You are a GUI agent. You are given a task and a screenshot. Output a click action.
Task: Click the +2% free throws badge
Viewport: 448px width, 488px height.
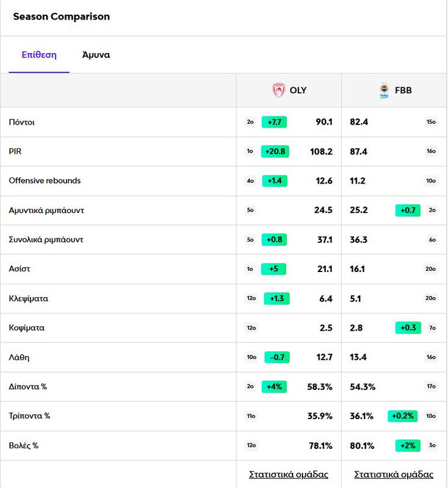408,445
